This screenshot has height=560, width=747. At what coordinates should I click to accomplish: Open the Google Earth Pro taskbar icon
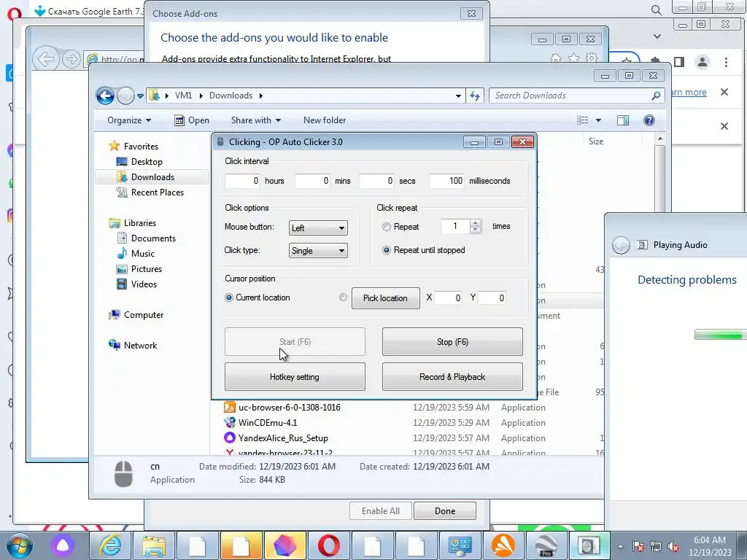pos(546,545)
